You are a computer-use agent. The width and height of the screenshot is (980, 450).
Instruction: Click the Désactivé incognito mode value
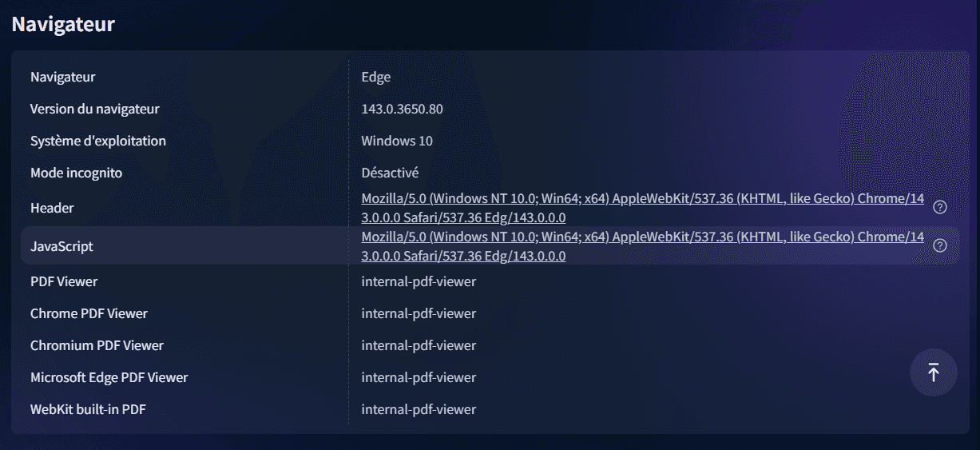click(390, 173)
